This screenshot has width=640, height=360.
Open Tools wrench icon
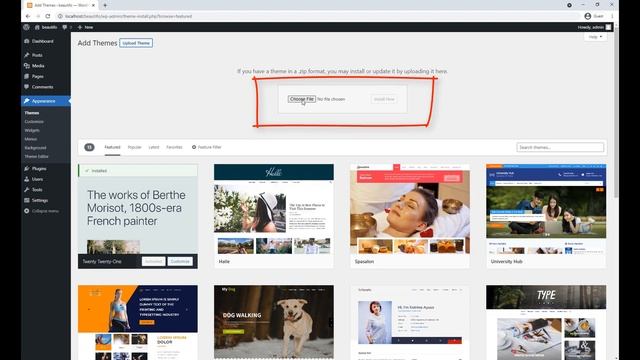pyautogui.click(x=27, y=190)
